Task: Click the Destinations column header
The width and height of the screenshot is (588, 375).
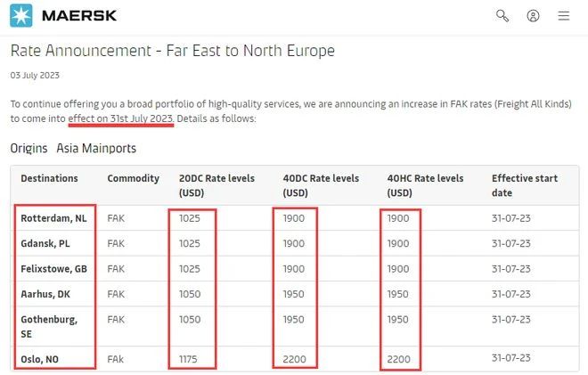Action: 49,178
